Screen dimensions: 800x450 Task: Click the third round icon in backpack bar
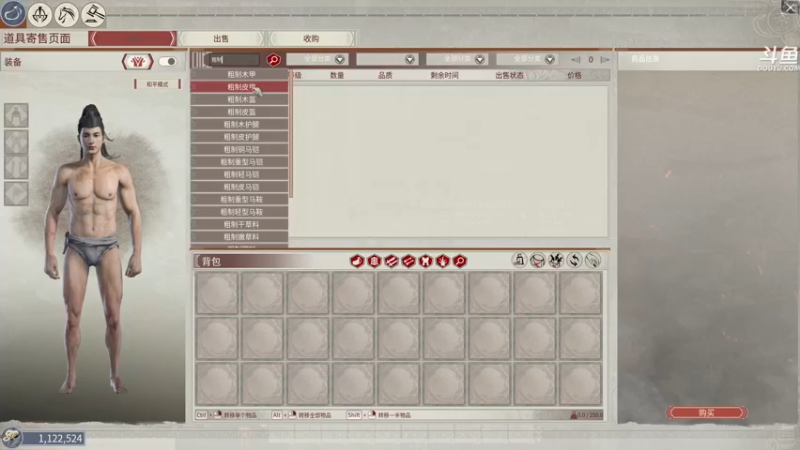coord(556,260)
